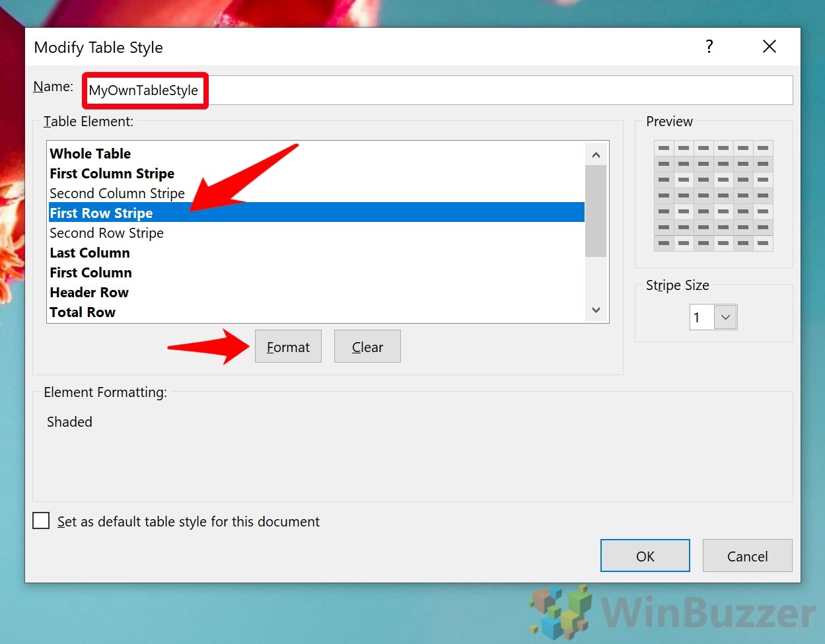Open the Format button dialog

click(288, 347)
